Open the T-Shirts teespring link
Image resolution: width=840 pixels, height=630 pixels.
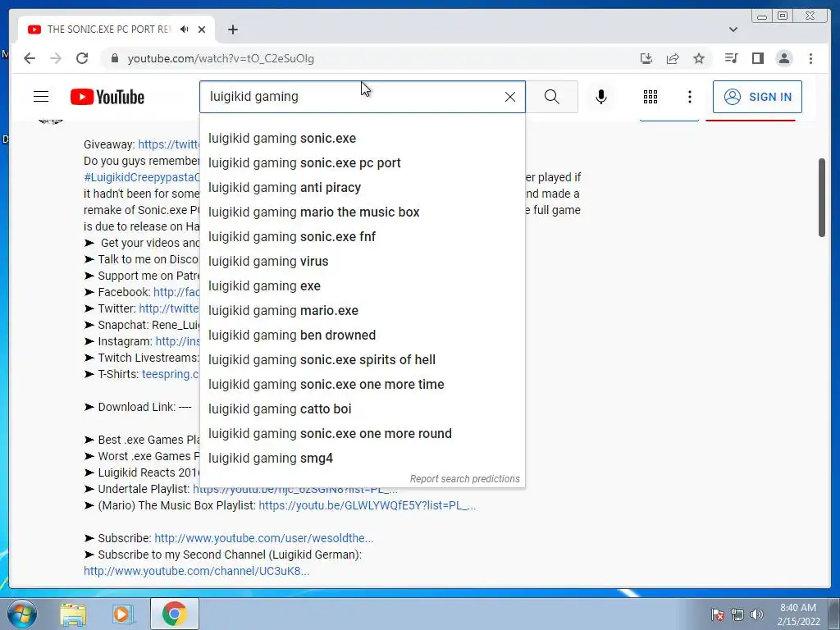(x=171, y=374)
